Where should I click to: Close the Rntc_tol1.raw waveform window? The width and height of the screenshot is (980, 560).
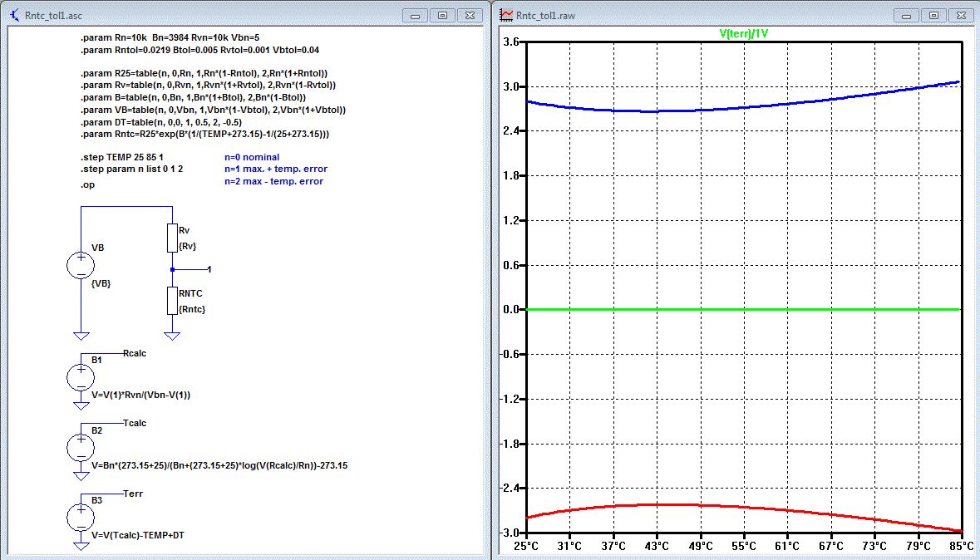click(x=962, y=16)
